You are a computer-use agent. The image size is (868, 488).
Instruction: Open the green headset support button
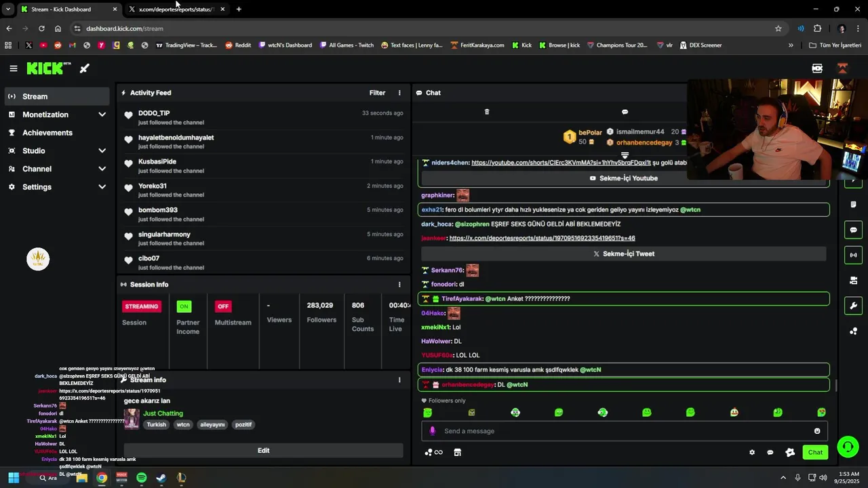[848, 447]
